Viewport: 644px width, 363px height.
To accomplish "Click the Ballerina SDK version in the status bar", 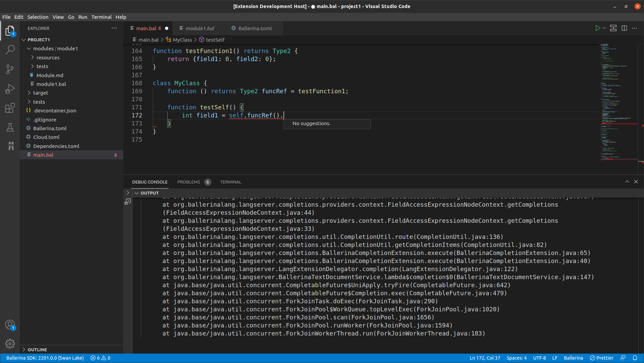I will 45,358.
